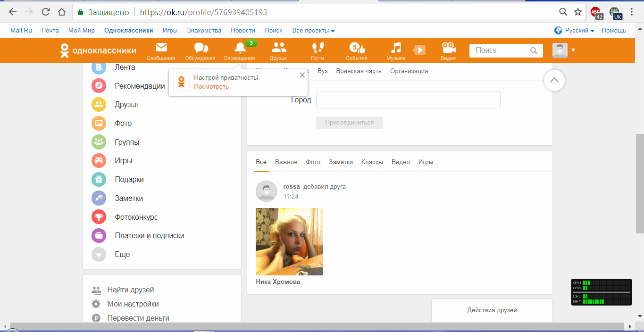Screen dimensions: 644x332
Task: Switch to Классы feed tab
Action: tap(372, 162)
